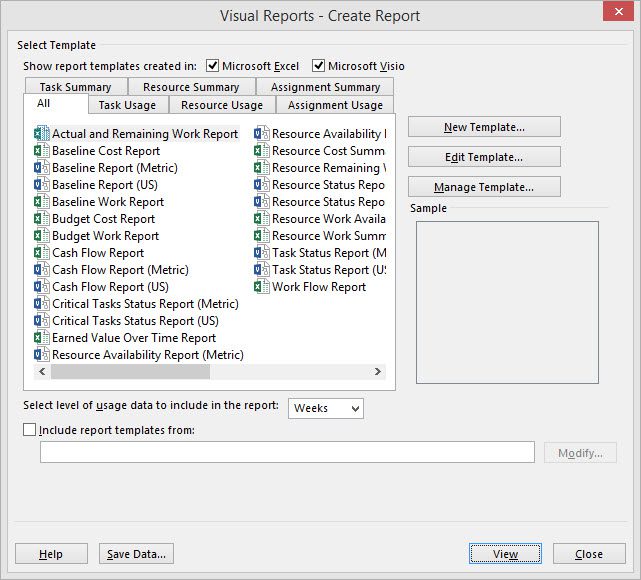
Task: Select the Visio icon for Baseline Report (US)
Action: click(x=42, y=185)
